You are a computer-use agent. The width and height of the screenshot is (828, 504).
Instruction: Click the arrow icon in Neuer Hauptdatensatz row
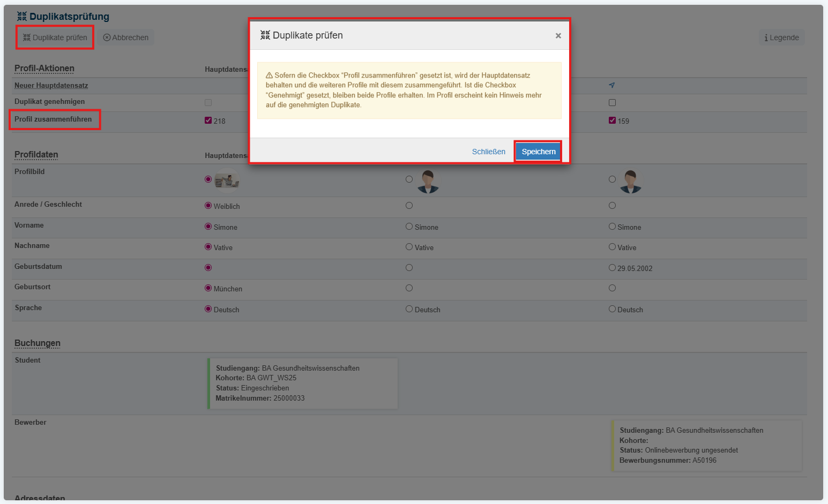(611, 85)
